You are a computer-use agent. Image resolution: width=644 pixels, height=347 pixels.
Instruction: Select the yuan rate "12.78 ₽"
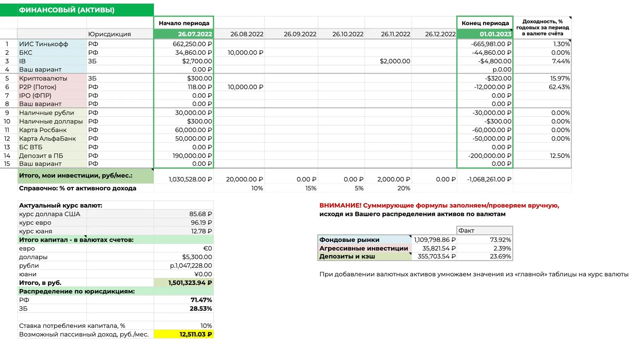coord(184,231)
